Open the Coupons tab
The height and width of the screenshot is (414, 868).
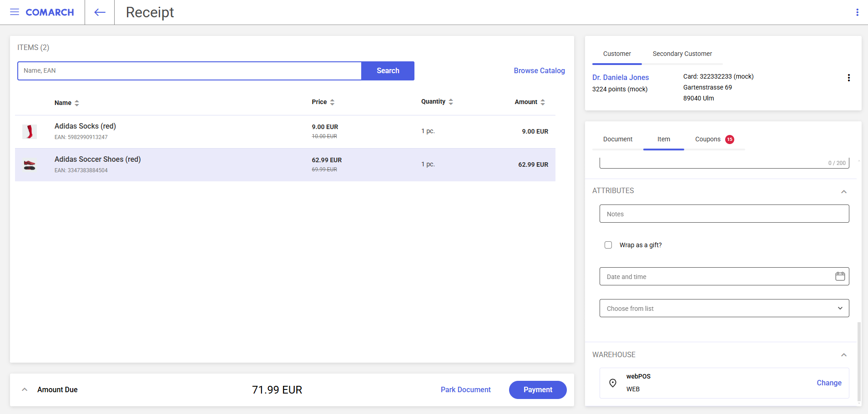pyautogui.click(x=714, y=139)
